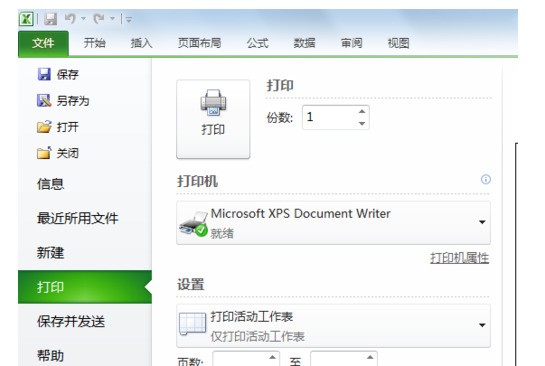The height and width of the screenshot is (366, 545).
Task: Click the 页数 starting page field
Action: [239, 359]
